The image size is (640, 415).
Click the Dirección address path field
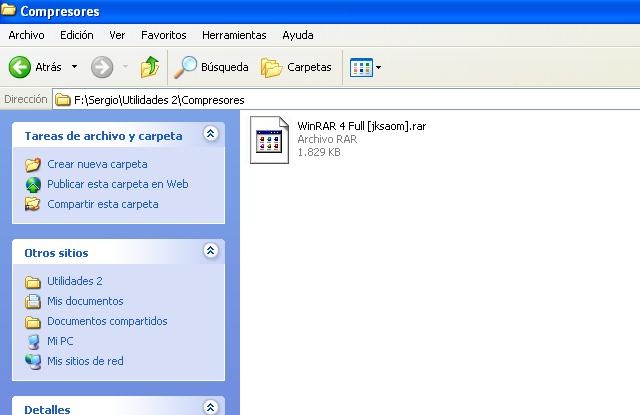click(346, 100)
